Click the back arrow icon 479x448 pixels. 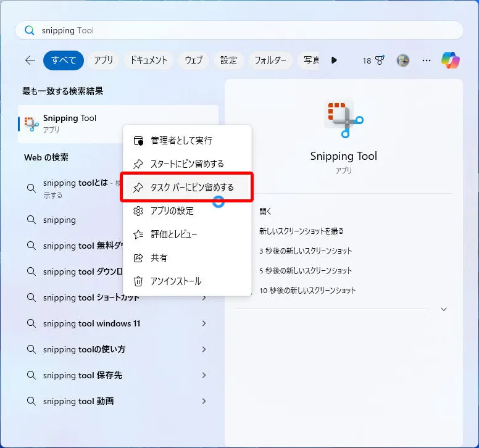[30, 60]
